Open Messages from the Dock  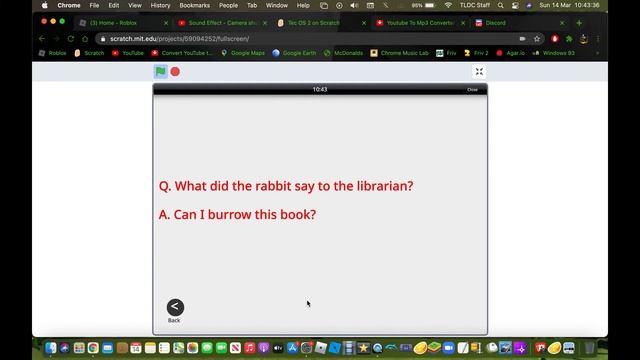207,348
